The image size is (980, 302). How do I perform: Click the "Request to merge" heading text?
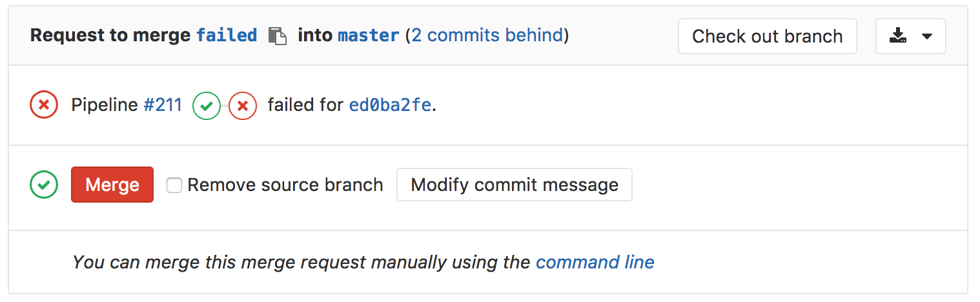(111, 35)
